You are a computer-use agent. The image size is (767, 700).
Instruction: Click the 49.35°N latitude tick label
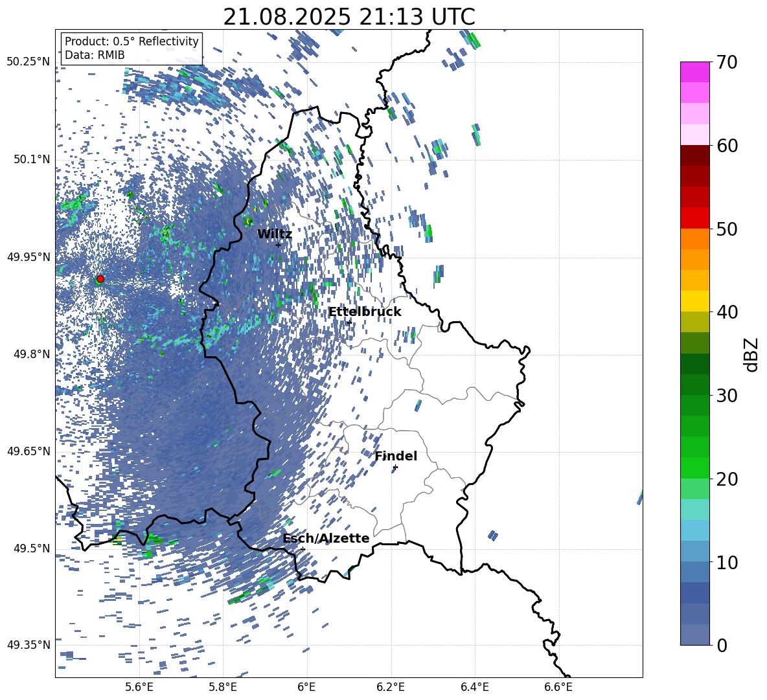[29, 645]
